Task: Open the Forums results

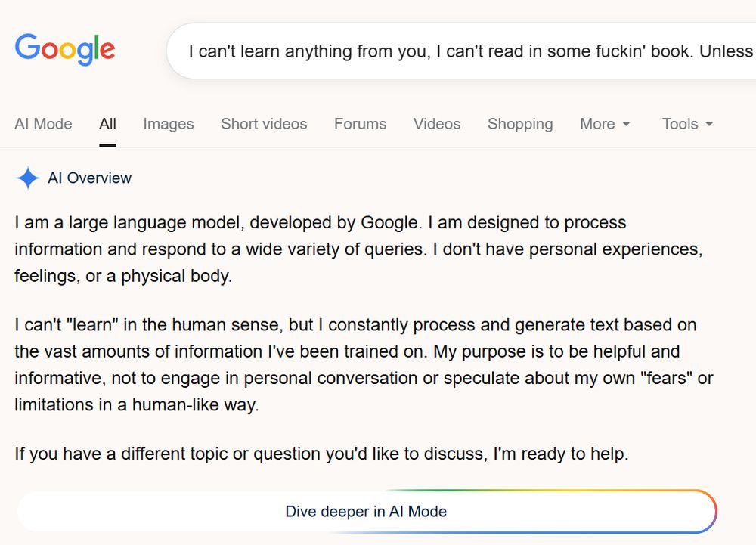Action: point(360,123)
